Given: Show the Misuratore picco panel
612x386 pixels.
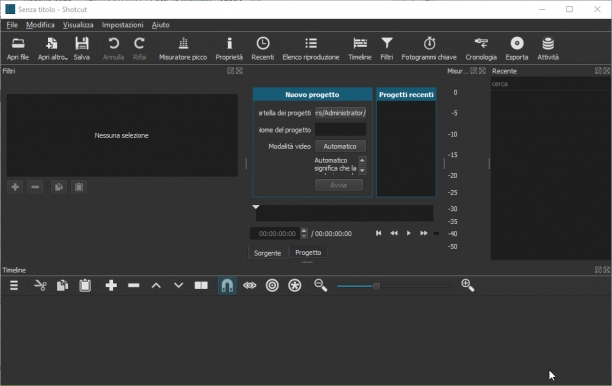Looking at the screenshot, I should (183, 48).
